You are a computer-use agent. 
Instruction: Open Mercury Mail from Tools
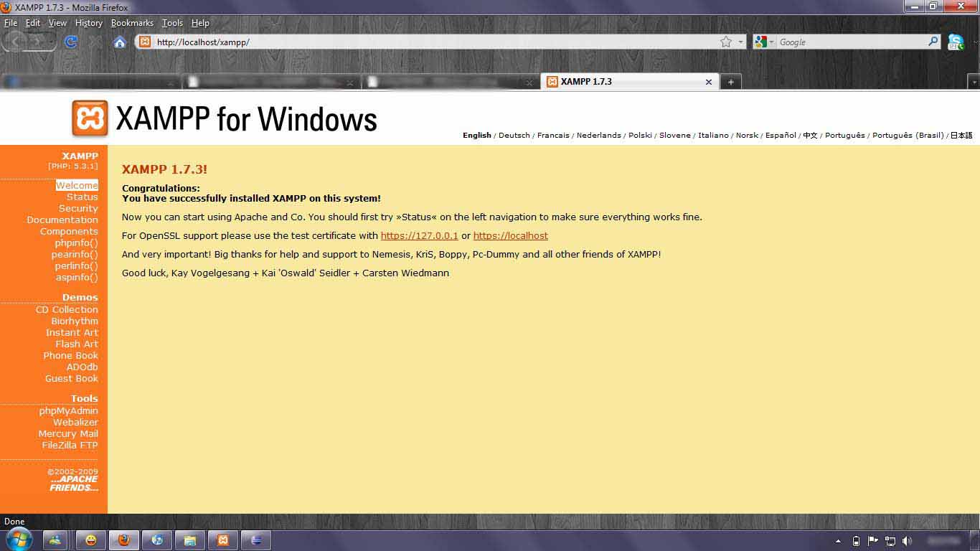pyautogui.click(x=68, y=433)
